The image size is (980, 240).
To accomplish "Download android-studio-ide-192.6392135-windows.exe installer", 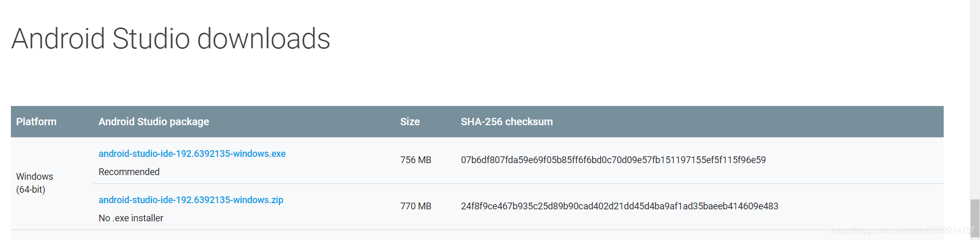I will pos(192,154).
